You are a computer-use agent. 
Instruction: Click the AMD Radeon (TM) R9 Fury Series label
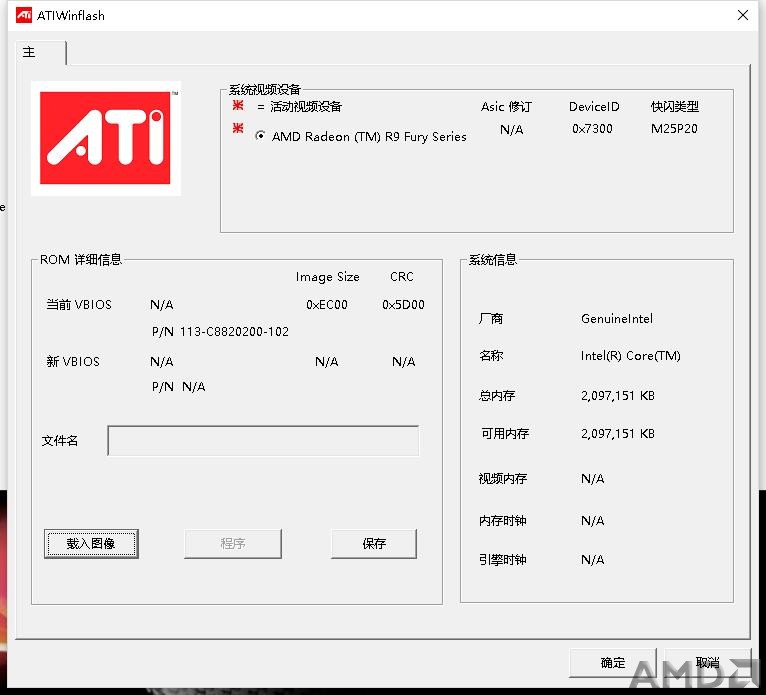click(x=369, y=137)
